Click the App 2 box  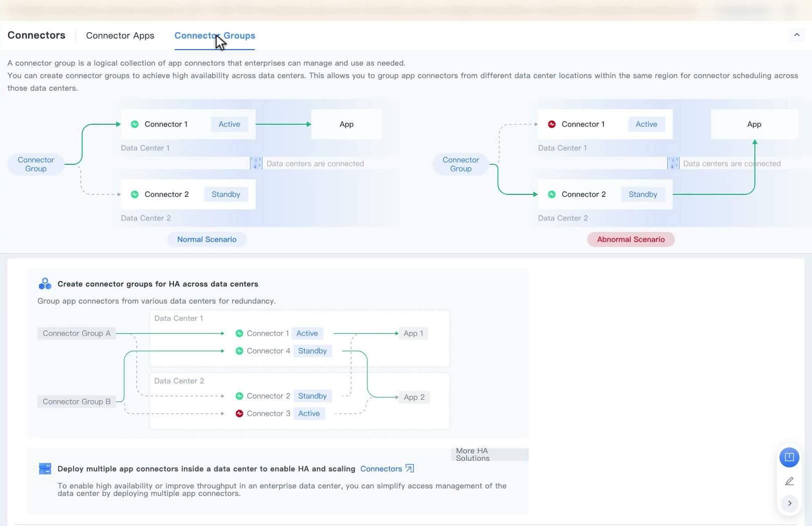point(415,397)
